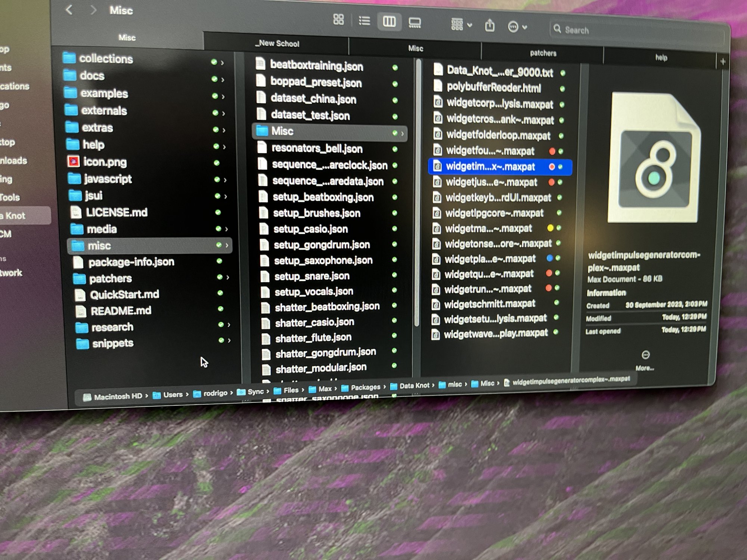Click the middle column scrollbar
The image size is (747, 560).
pyautogui.click(x=418, y=187)
